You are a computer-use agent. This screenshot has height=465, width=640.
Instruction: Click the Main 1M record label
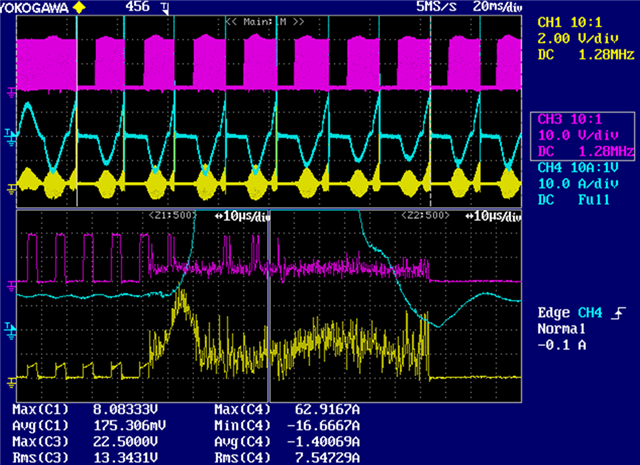tap(265, 22)
